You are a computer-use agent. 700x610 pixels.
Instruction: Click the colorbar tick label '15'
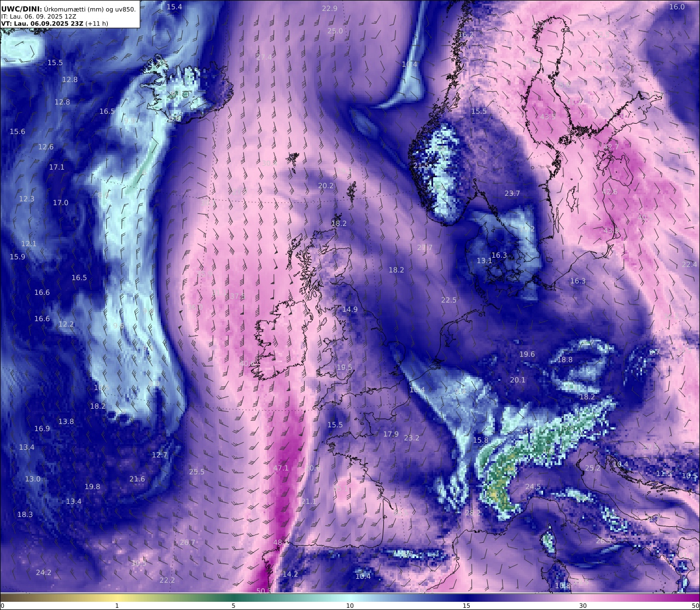[466, 606]
